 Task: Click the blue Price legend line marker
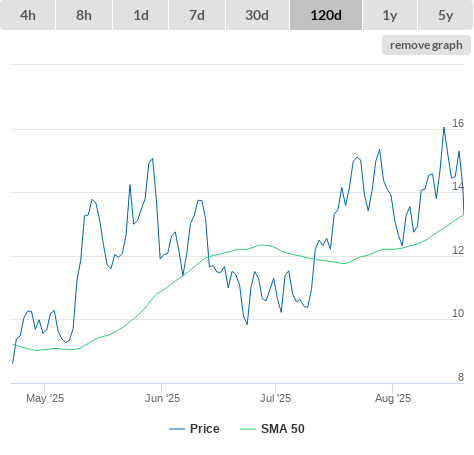tap(177, 429)
